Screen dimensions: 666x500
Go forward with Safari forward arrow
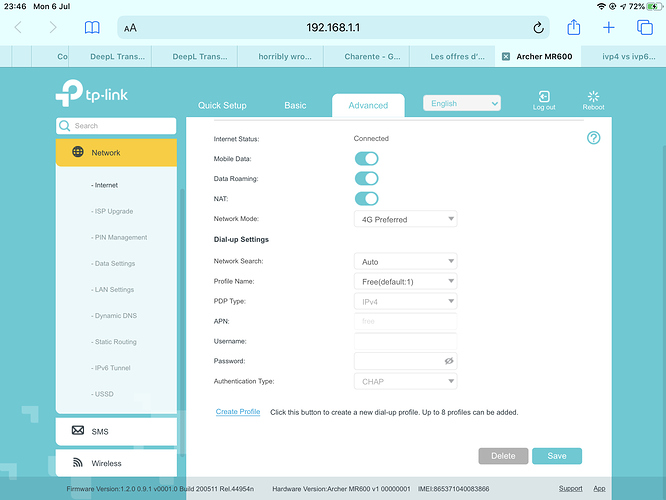click(53, 28)
